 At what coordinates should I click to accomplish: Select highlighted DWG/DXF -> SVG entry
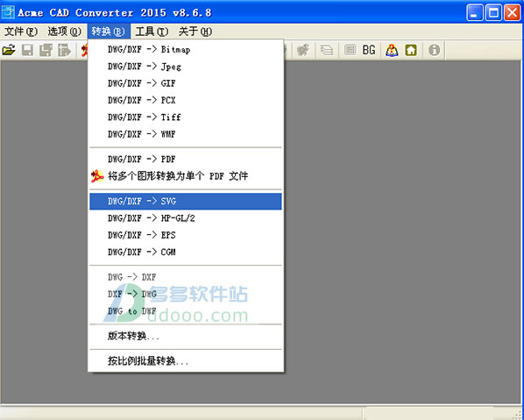186,202
